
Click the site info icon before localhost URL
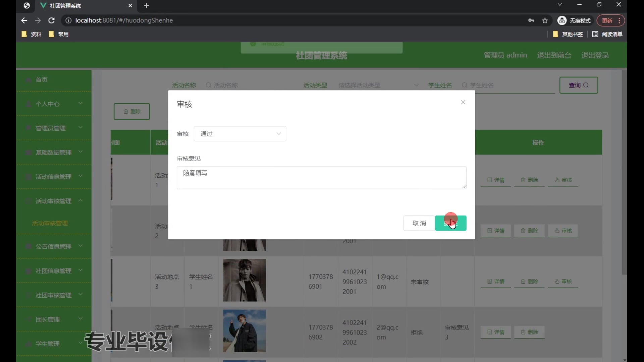tap(68, 20)
